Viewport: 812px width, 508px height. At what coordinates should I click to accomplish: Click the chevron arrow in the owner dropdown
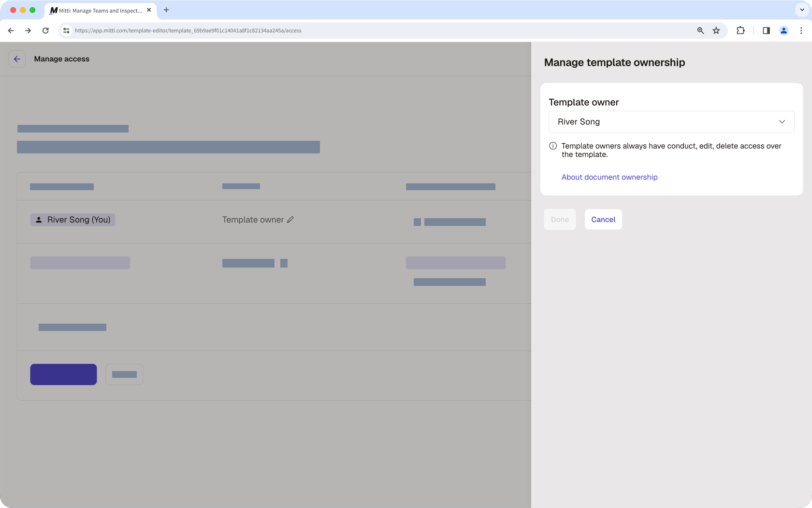782,122
